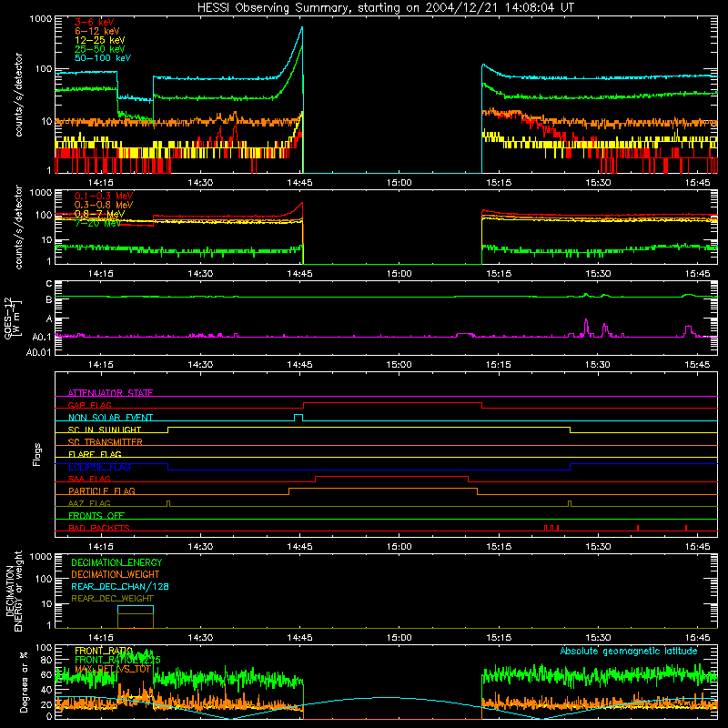The height and width of the screenshot is (728, 728).
Task: Click the HESSI Observing Summary title
Action: pyautogui.click(x=385, y=8)
